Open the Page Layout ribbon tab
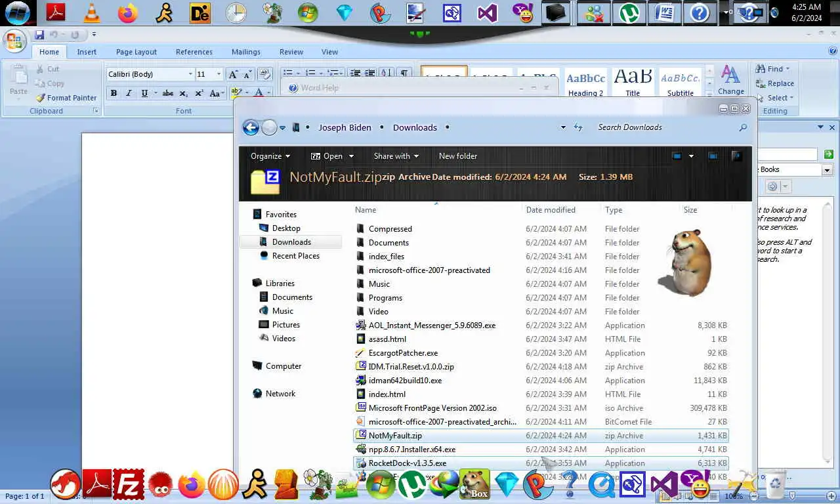 (x=136, y=52)
